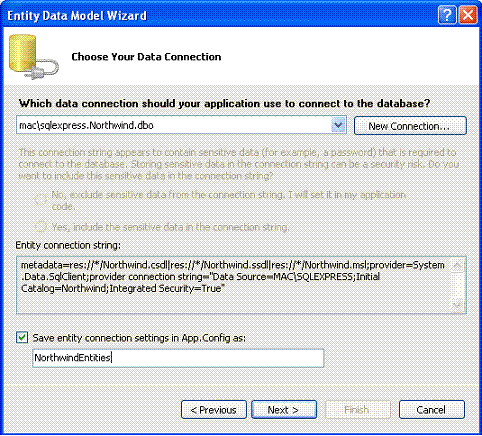Click the grayed-out Finish button
Screen dimensions: 482x436
click(x=357, y=410)
